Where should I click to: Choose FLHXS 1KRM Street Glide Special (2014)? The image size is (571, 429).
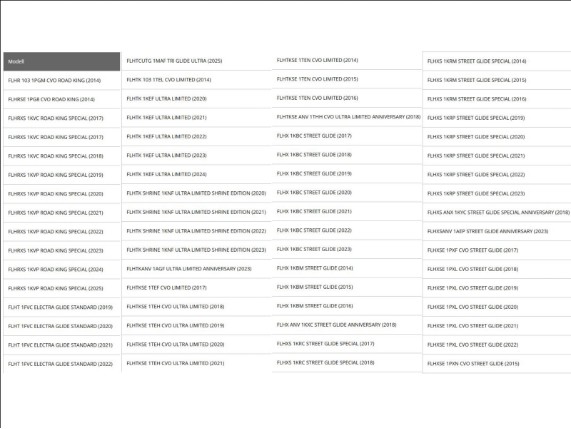click(477, 62)
